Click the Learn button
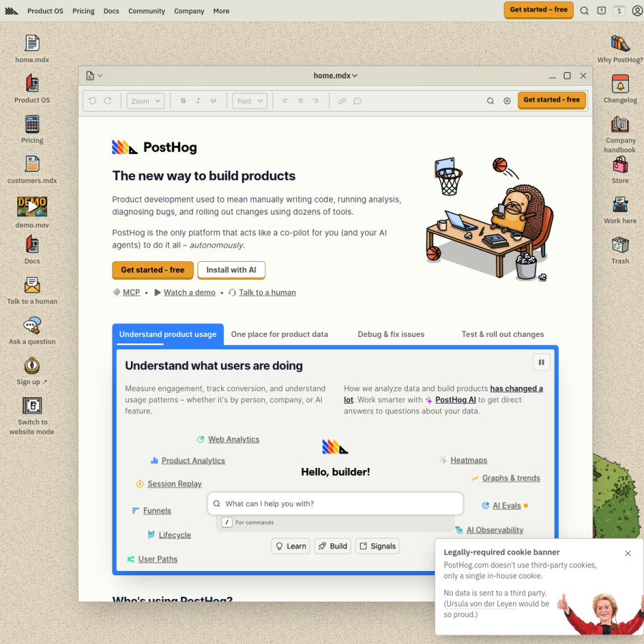The width and height of the screenshot is (644, 644). pos(291,546)
